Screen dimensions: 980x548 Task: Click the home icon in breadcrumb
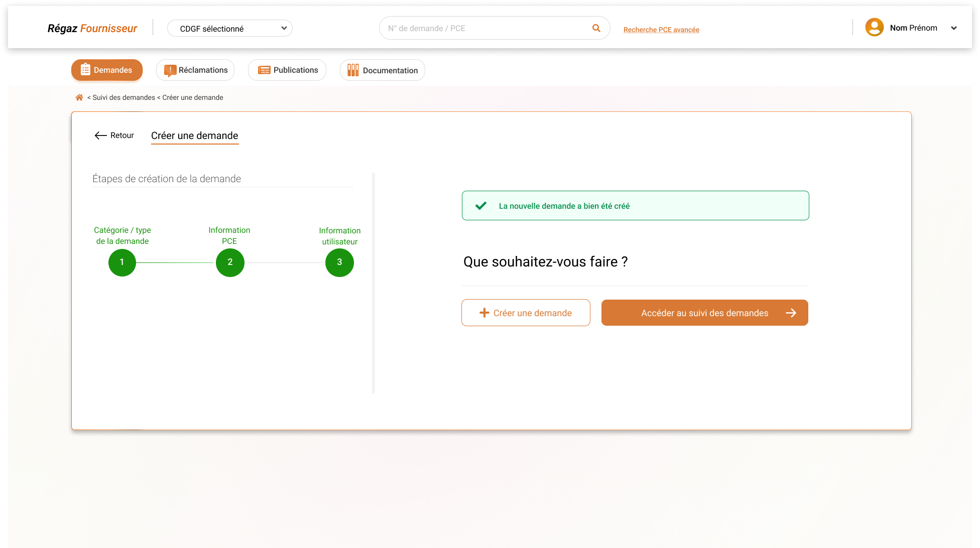tap(79, 97)
